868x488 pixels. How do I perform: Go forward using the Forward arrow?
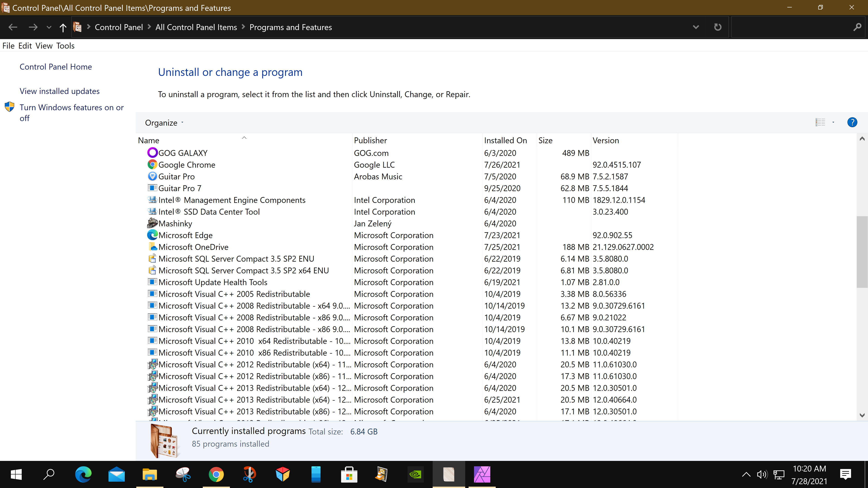[33, 27]
